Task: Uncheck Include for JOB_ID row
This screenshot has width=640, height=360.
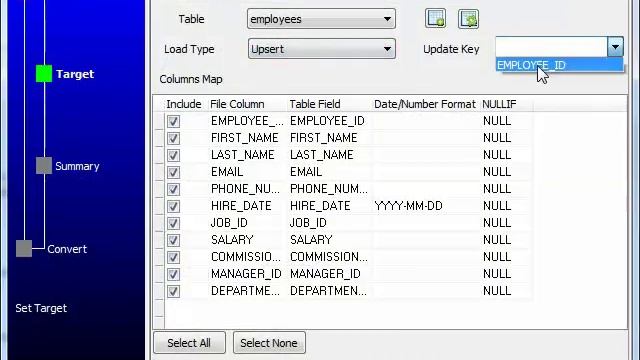Action: point(173,223)
